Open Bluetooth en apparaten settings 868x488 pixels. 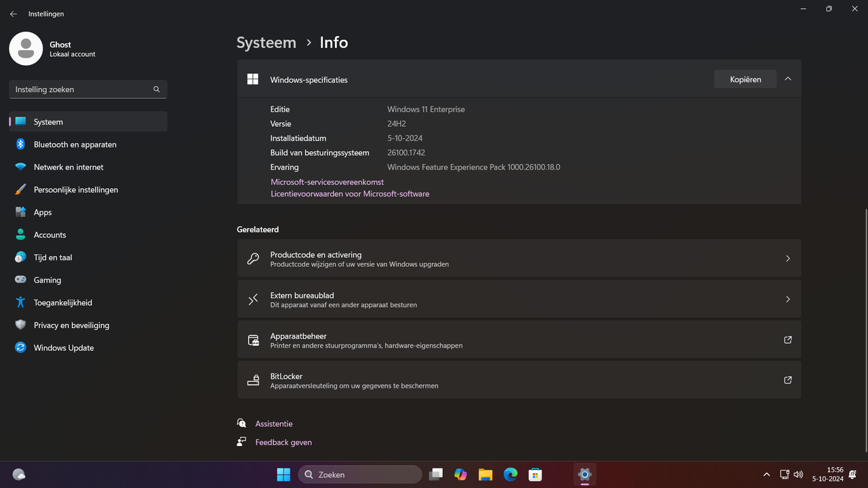click(x=88, y=144)
